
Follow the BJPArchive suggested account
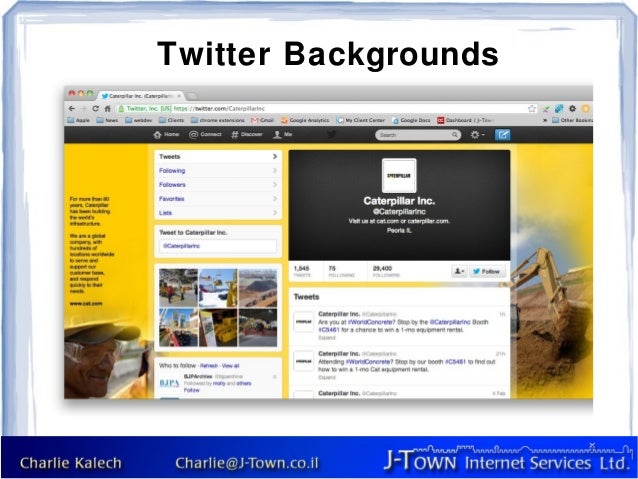pyautogui.click(x=192, y=390)
